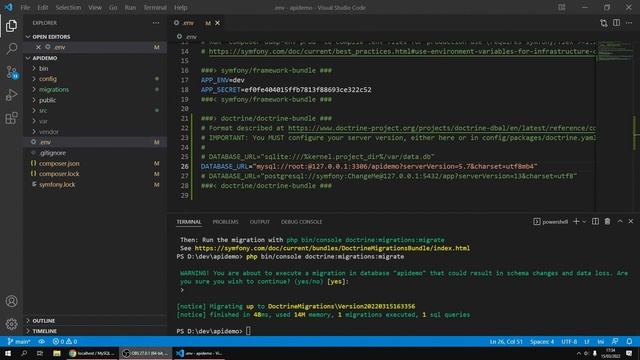This screenshot has height=360, width=640.
Task: Open the Extensions view
Action: point(11,118)
